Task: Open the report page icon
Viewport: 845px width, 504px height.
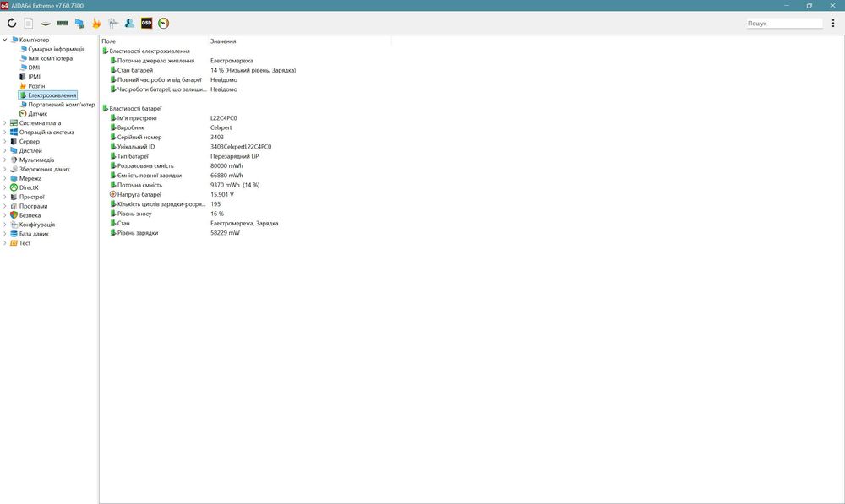Action: click(29, 23)
